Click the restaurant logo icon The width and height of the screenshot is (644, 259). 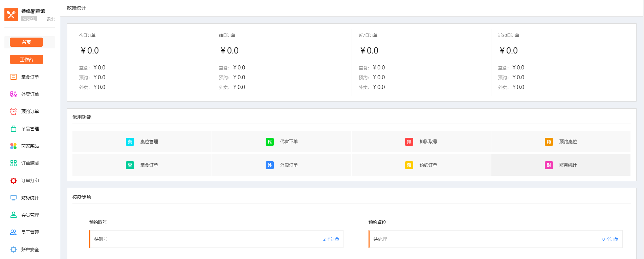(x=11, y=15)
